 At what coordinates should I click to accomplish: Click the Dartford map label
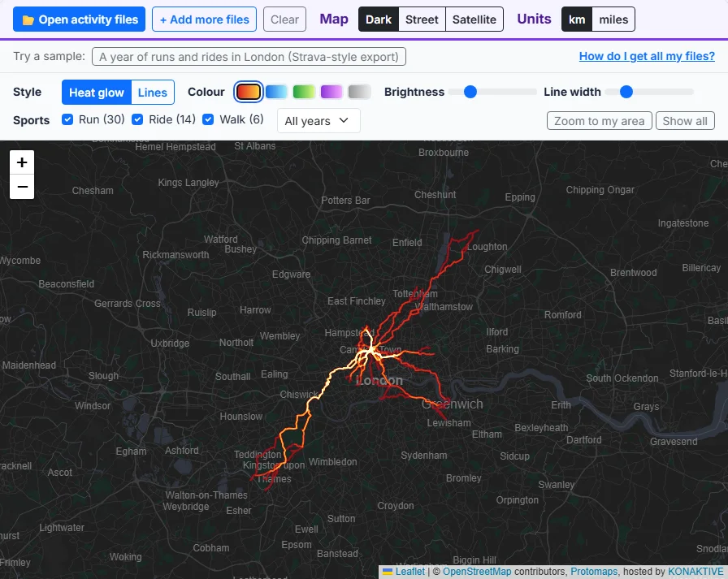point(583,440)
